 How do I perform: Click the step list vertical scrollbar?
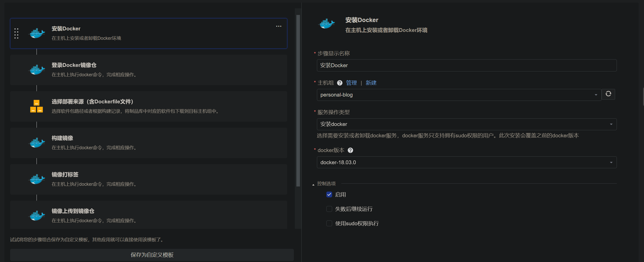298,101
